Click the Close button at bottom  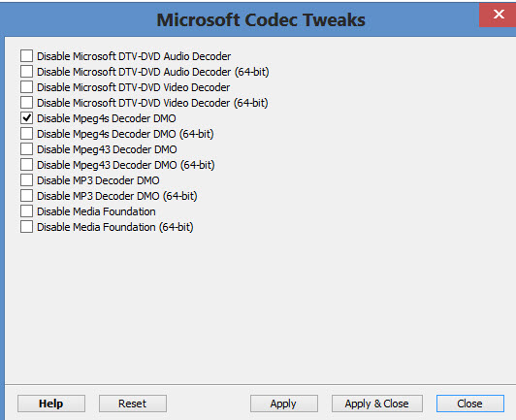[x=469, y=404]
